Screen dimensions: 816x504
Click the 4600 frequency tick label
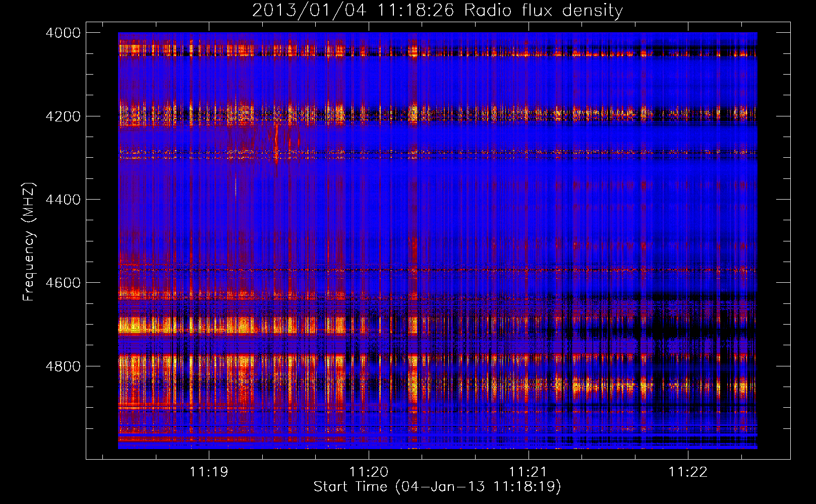(63, 283)
